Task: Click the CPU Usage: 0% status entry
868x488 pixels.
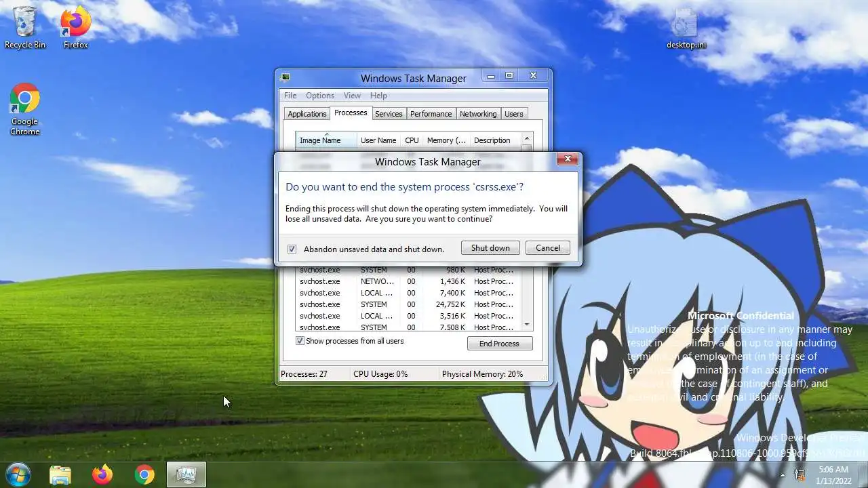Action: (x=394, y=374)
